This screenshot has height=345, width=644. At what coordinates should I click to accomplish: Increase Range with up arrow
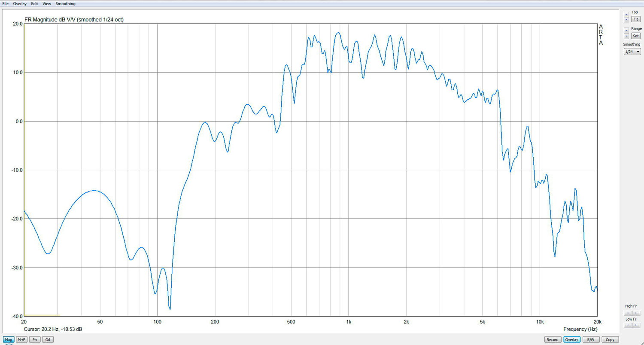pos(626,31)
